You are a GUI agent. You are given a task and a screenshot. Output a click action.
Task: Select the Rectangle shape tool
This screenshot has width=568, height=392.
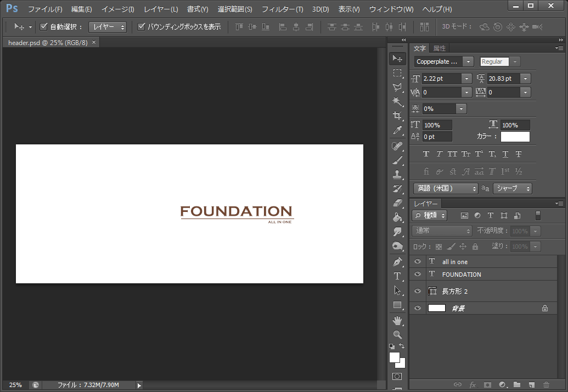pyautogui.click(x=397, y=305)
